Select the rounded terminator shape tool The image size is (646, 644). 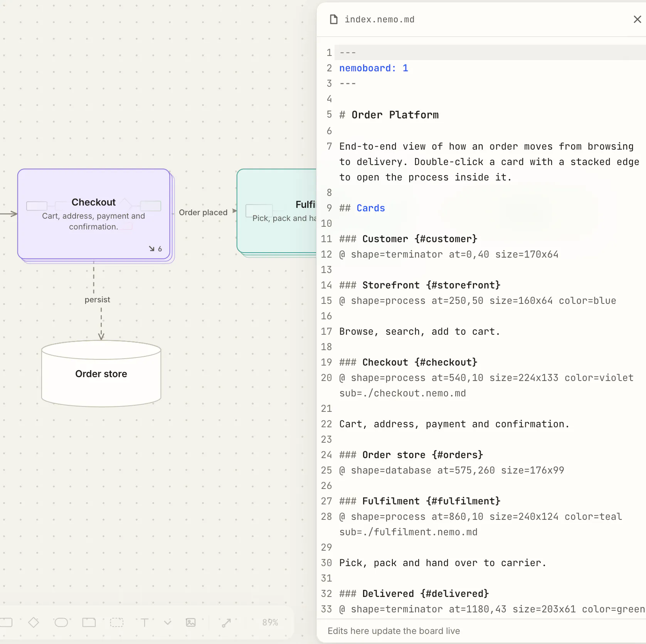61,622
